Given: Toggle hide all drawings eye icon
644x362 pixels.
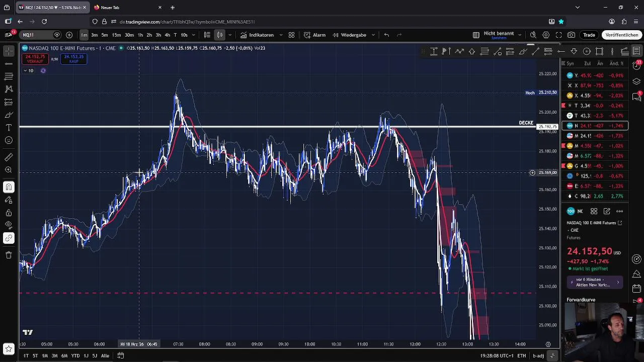Looking at the screenshot, I should [x=9, y=225].
